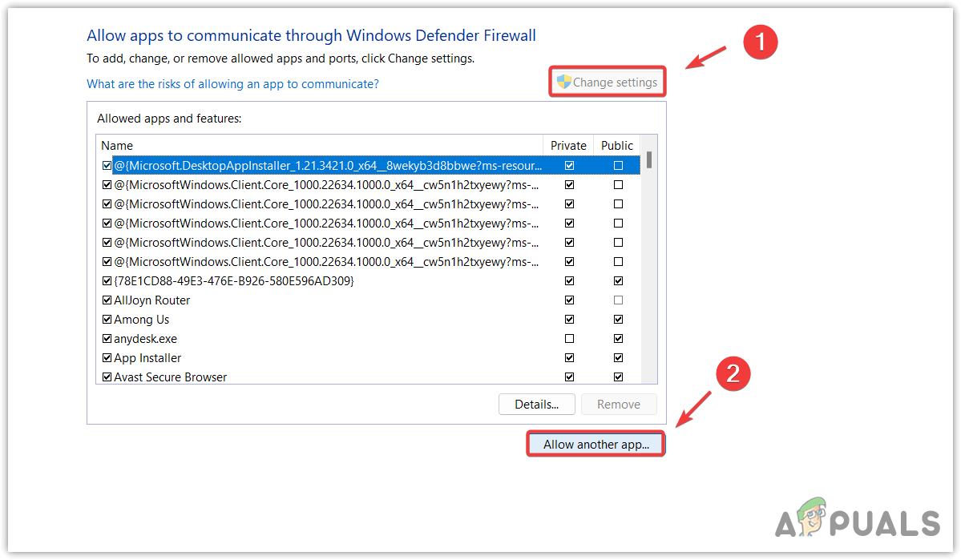Screen dimensions: 961x560
Task: Open the risks of allowing an app link
Action: (x=233, y=84)
